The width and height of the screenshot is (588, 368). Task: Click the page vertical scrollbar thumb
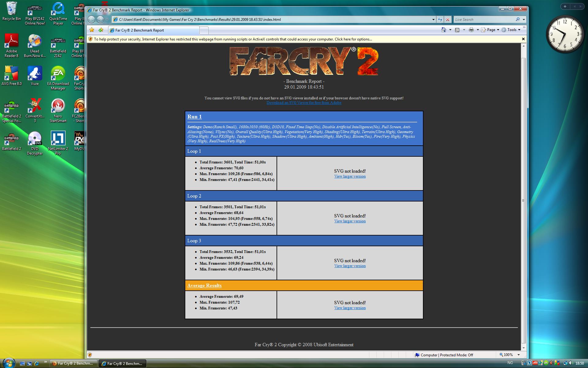(523, 200)
